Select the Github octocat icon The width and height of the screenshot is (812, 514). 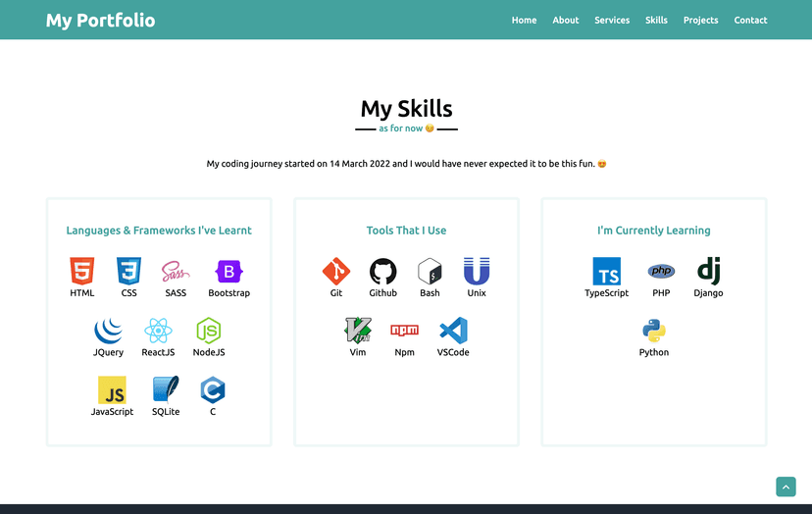[x=383, y=271]
